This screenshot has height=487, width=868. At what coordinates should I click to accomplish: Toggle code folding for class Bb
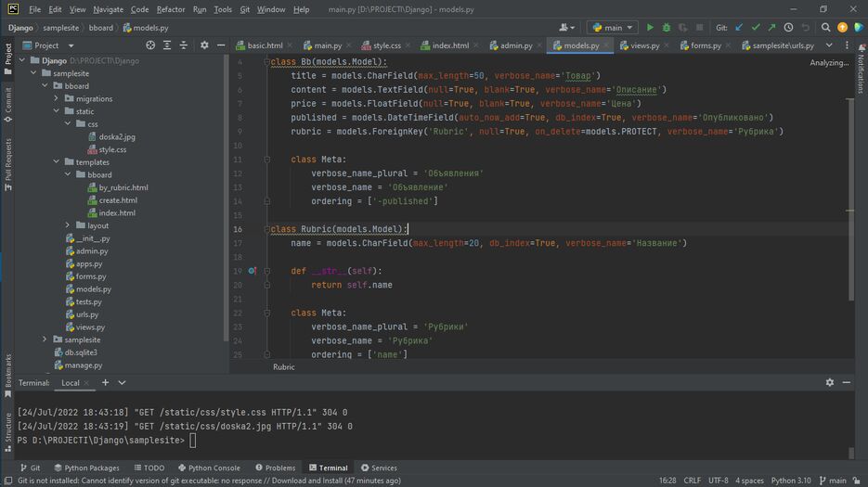click(266, 61)
